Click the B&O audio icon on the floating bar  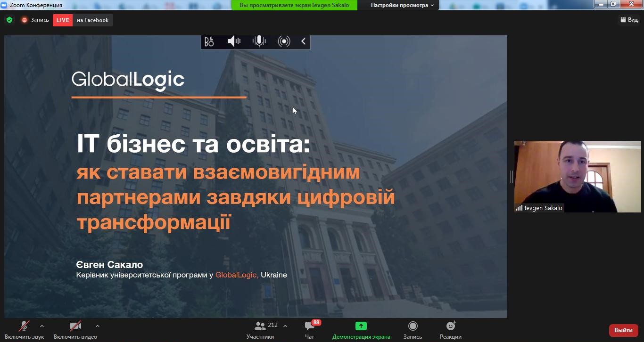point(209,41)
